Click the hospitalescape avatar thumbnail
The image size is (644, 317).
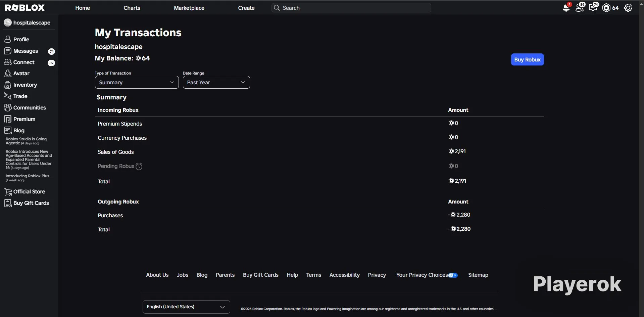pyautogui.click(x=8, y=22)
